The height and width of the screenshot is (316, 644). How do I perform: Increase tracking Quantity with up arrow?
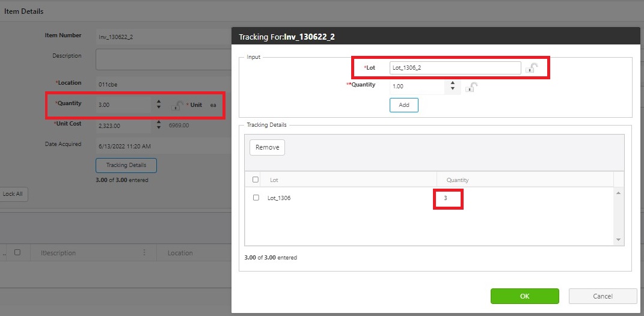tap(453, 84)
